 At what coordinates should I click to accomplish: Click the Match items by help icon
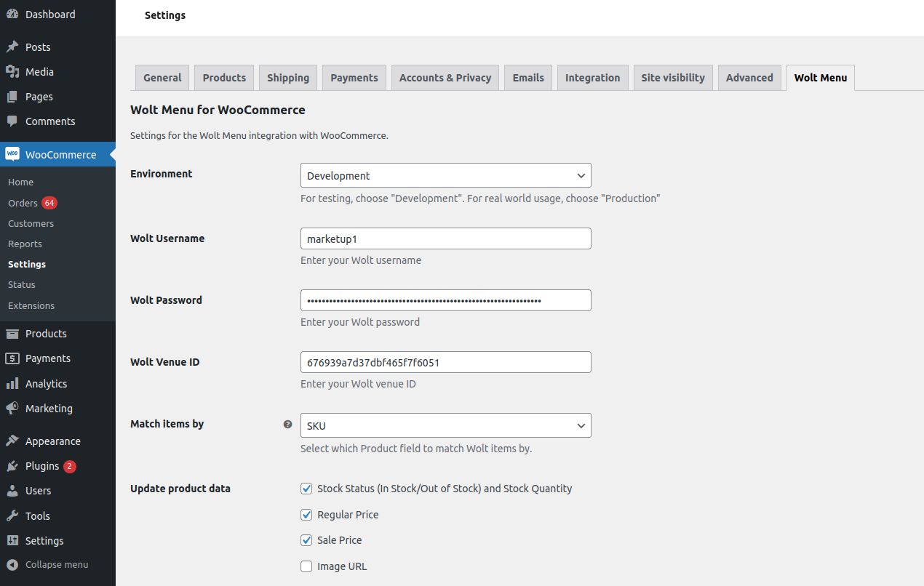point(287,424)
